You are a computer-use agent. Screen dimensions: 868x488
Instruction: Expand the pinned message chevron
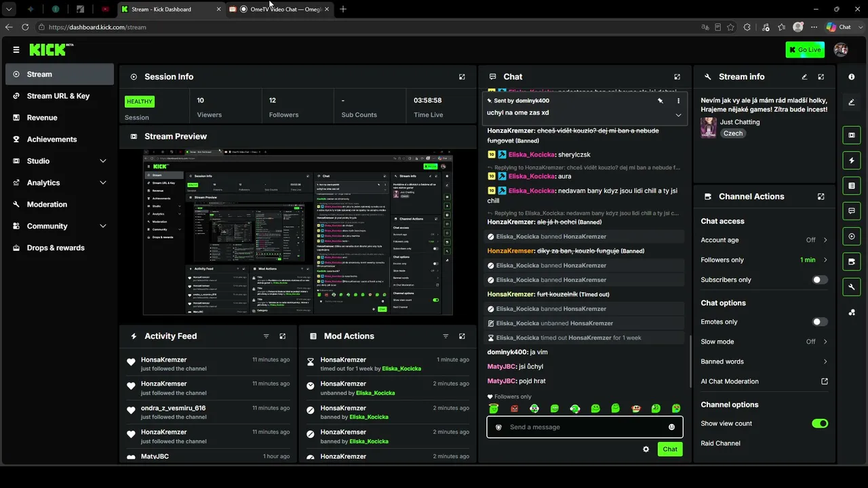coord(678,115)
